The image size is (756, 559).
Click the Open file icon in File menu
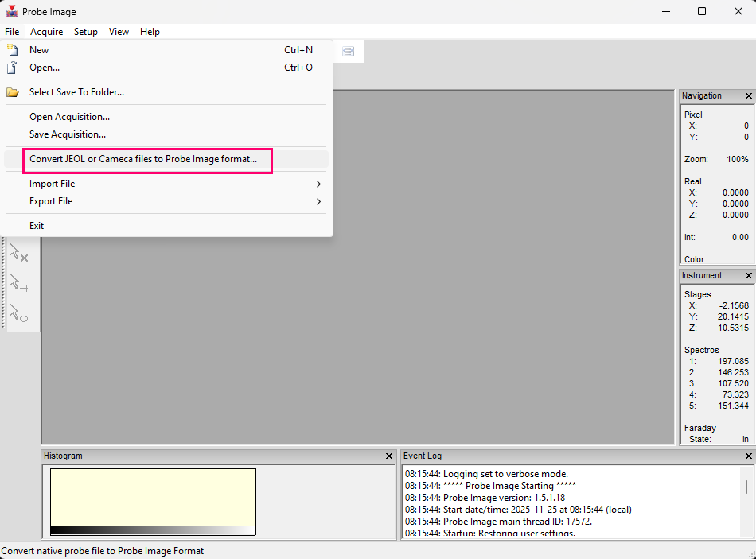tap(13, 68)
